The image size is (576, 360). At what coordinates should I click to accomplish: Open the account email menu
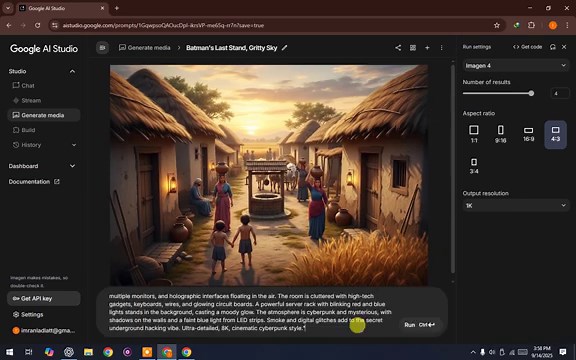click(x=43, y=331)
